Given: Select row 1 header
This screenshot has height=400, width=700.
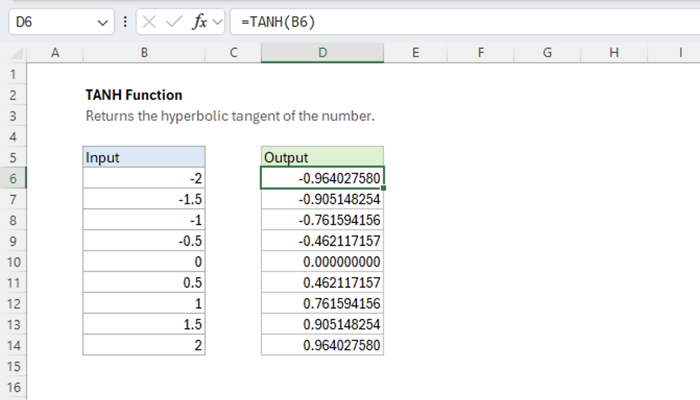Looking at the screenshot, I should coord(13,74).
